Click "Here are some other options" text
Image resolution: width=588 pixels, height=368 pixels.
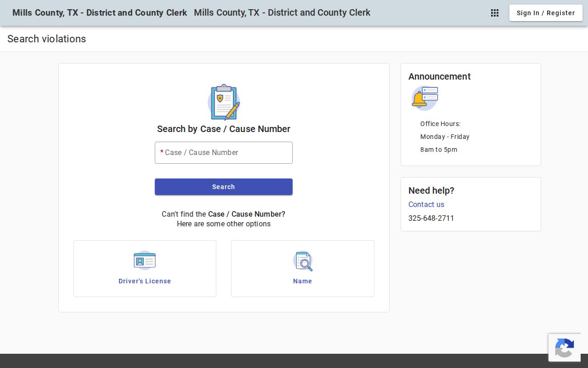[x=224, y=224]
